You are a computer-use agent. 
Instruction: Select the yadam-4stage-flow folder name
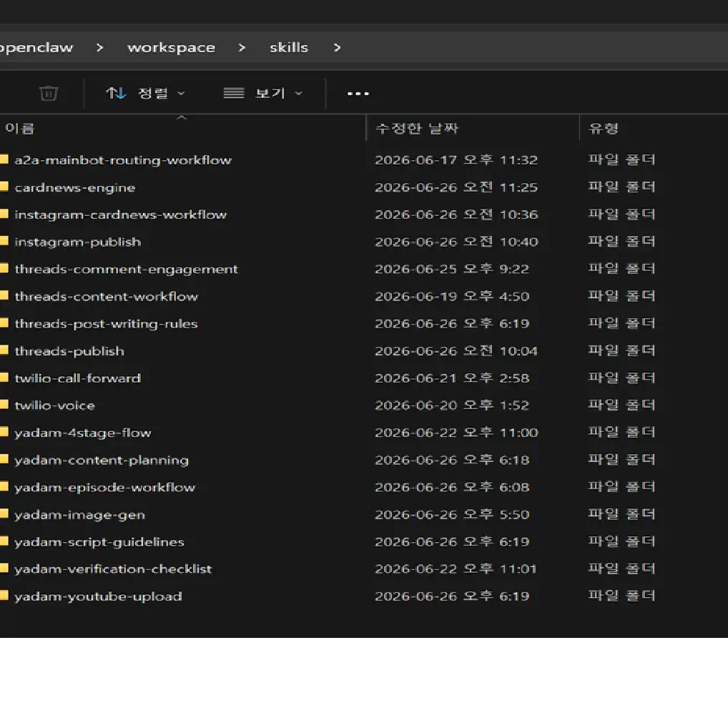tap(83, 433)
